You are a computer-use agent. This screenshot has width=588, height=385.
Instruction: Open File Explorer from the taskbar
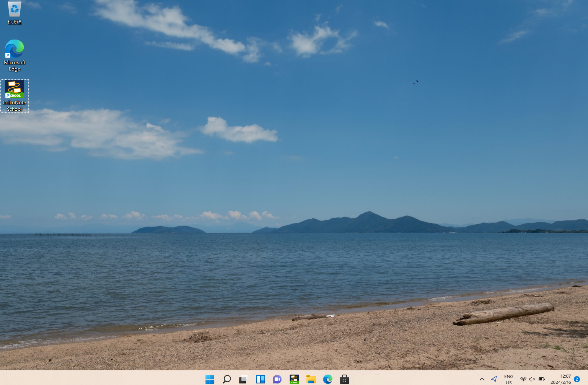(311, 379)
